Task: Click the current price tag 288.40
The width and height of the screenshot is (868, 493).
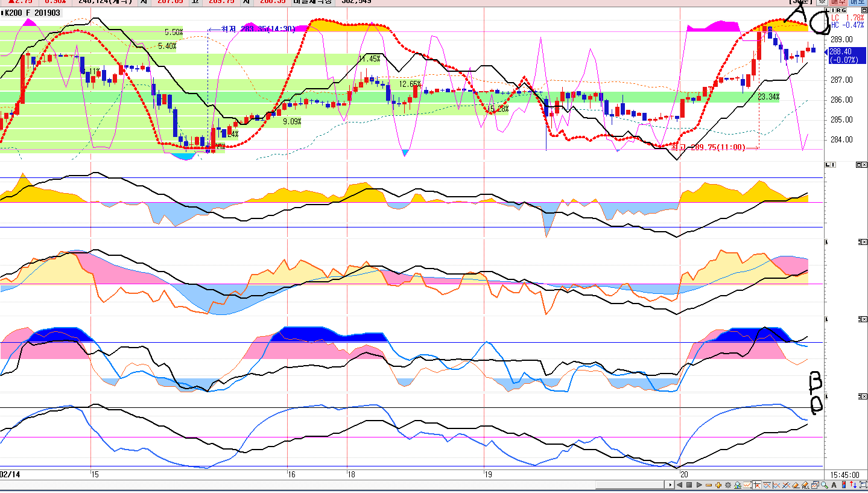Action: tap(847, 54)
